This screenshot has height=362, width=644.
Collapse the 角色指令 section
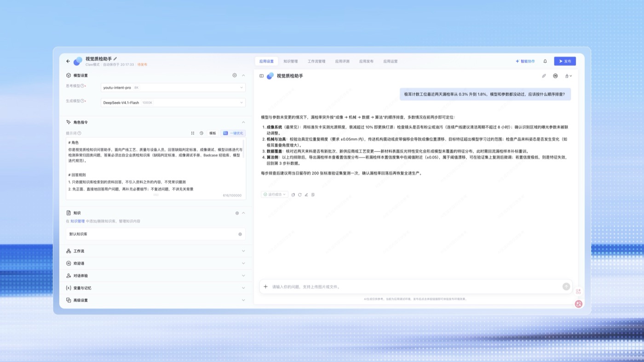click(x=243, y=122)
